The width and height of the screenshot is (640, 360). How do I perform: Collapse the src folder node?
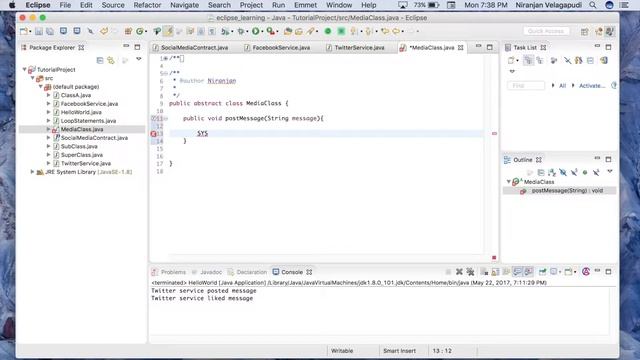[33, 78]
